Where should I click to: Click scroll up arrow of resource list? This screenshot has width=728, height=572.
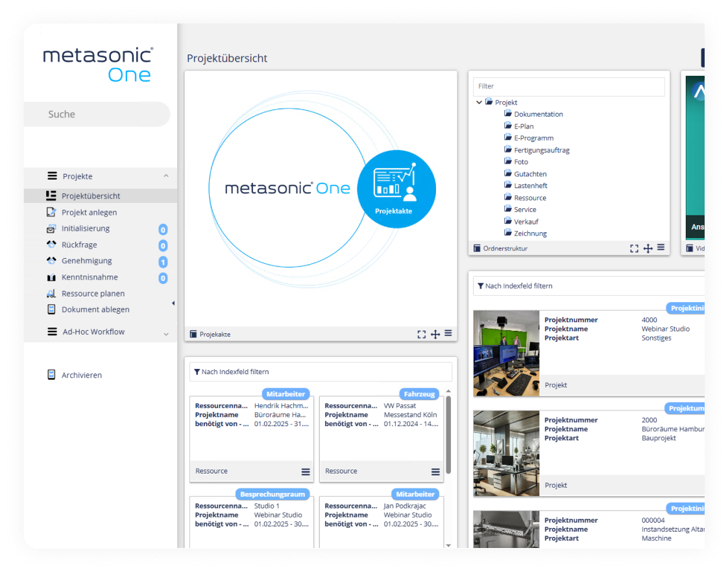click(x=448, y=392)
